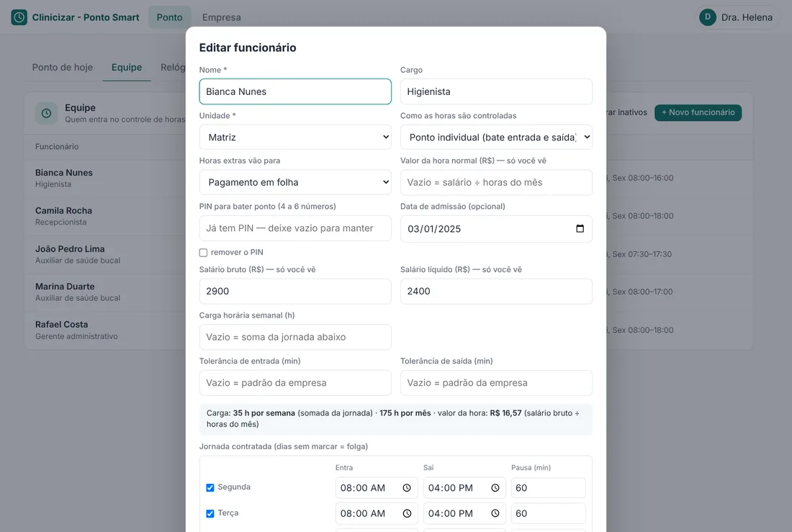Open time picker for Segunda Entra time
Image resolution: width=792 pixels, height=532 pixels.
pos(407,488)
